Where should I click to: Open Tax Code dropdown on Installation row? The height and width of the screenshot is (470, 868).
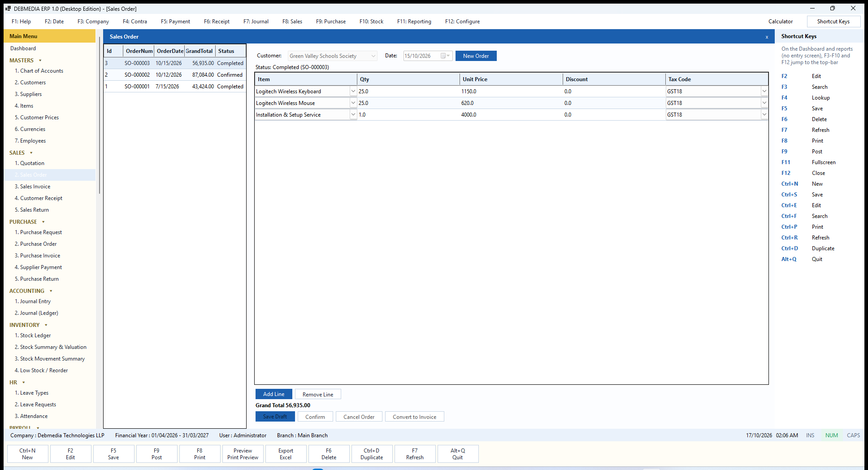pyautogui.click(x=764, y=115)
